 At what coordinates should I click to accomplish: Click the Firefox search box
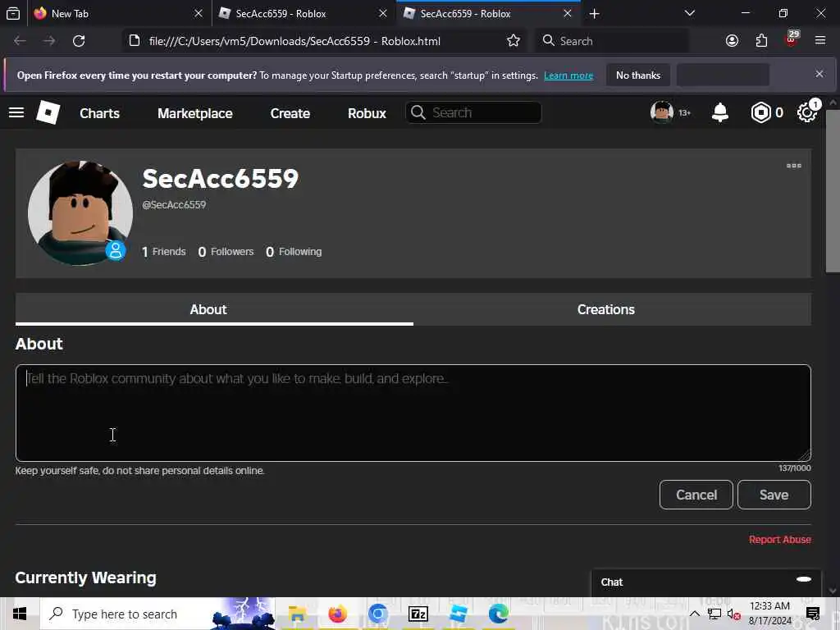coord(612,41)
